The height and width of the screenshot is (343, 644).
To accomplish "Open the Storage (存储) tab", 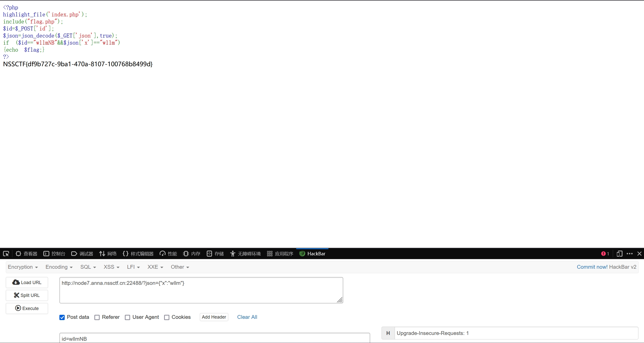I will pos(215,254).
